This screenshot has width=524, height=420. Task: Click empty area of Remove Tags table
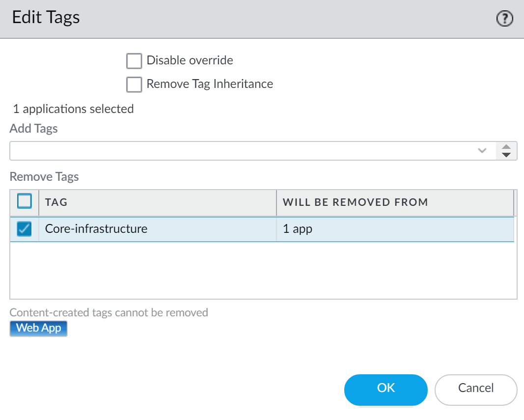click(263, 270)
